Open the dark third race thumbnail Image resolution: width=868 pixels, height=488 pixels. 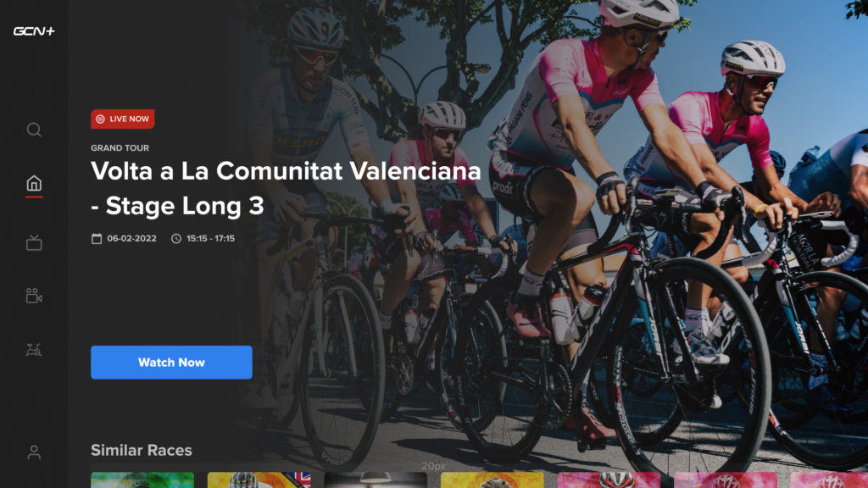[x=376, y=480]
